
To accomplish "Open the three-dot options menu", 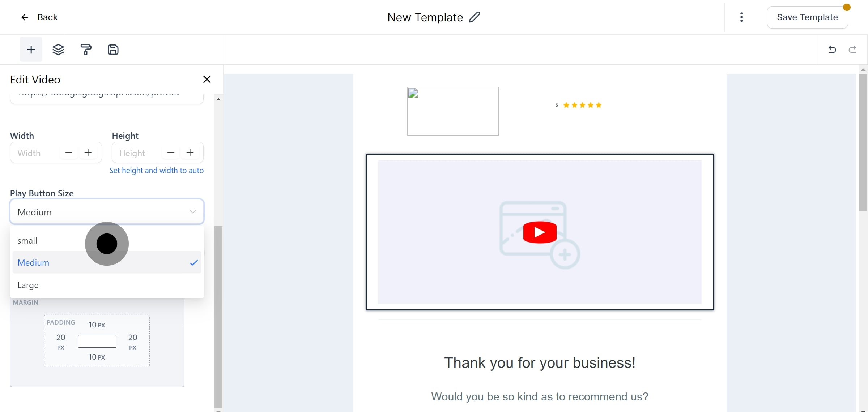I will pos(741,17).
